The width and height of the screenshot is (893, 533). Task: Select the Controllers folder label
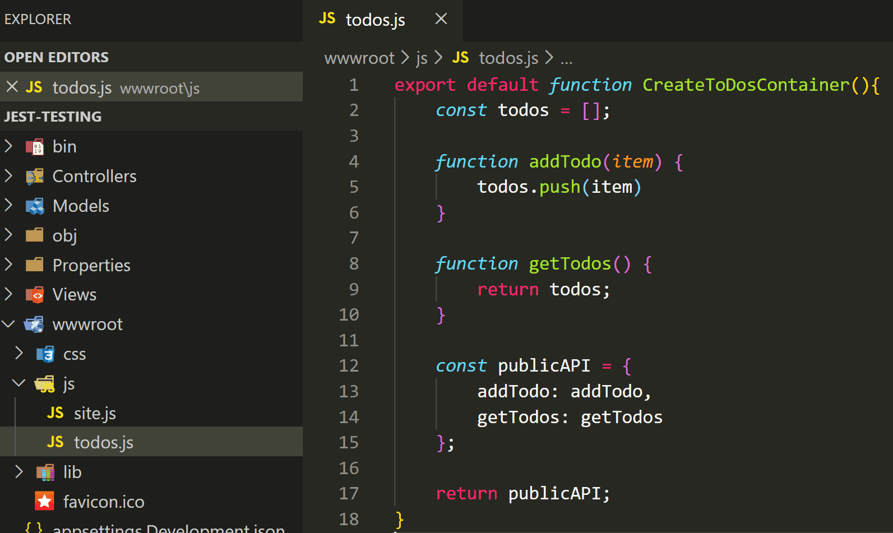pyautogui.click(x=94, y=177)
